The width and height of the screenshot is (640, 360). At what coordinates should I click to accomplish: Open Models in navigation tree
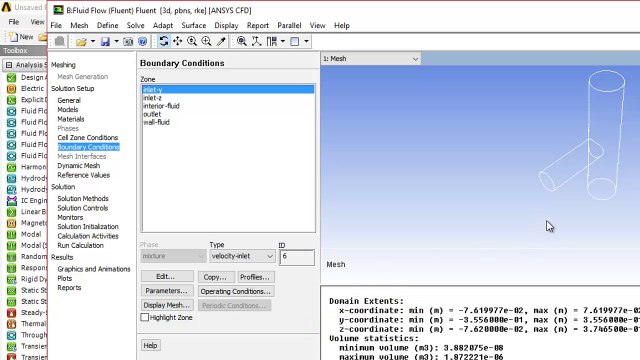pos(68,109)
